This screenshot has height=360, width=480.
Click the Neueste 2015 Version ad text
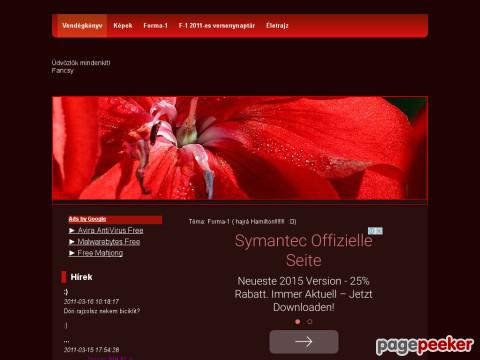(x=303, y=294)
